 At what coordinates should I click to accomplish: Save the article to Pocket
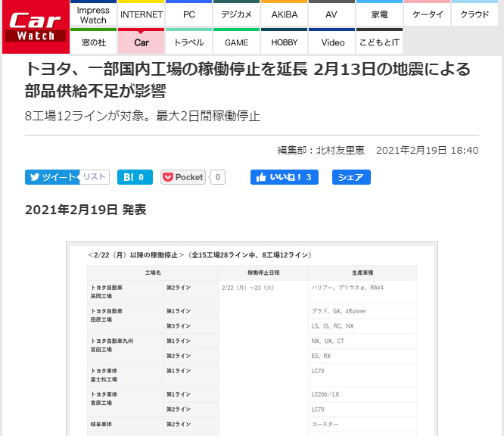pyautogui.click(x=183, y=177)
